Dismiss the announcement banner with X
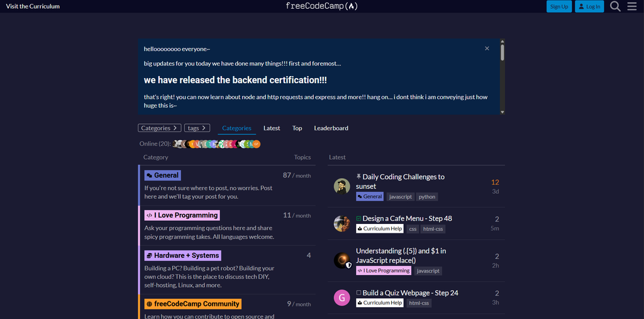Viewport: 644px width, 319px height. tap(487, 48)
